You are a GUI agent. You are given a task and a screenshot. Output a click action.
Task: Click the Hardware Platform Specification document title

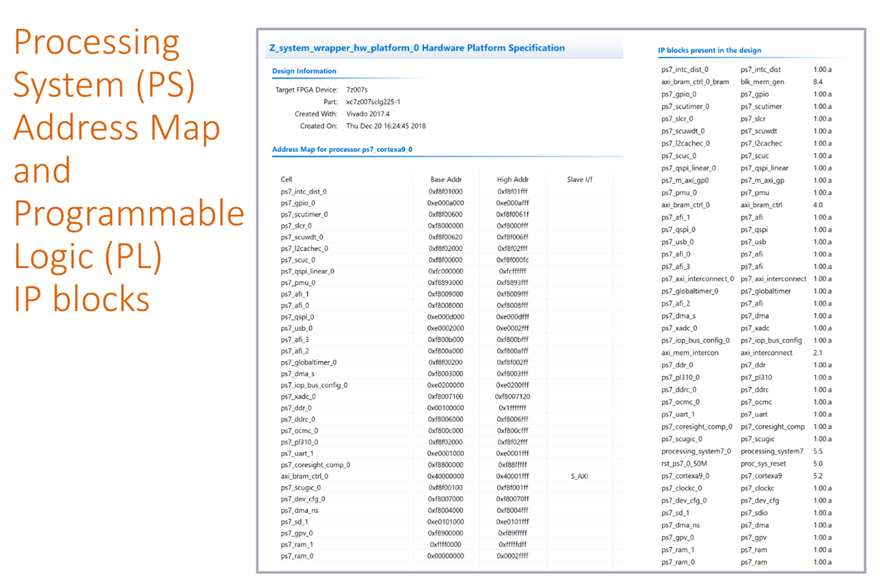tap(445, 48)
